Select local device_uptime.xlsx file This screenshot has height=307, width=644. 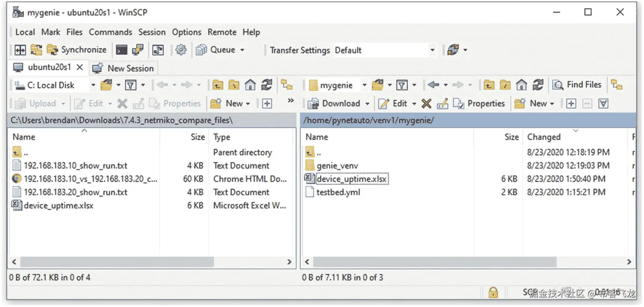click(59, 206)
